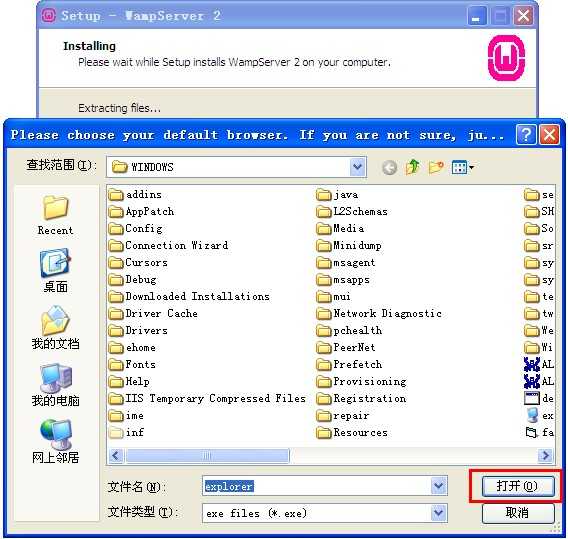This screenshot has width=568, height=539.
Task: Click the 打开 Open button
Action: tap(518, 486)
